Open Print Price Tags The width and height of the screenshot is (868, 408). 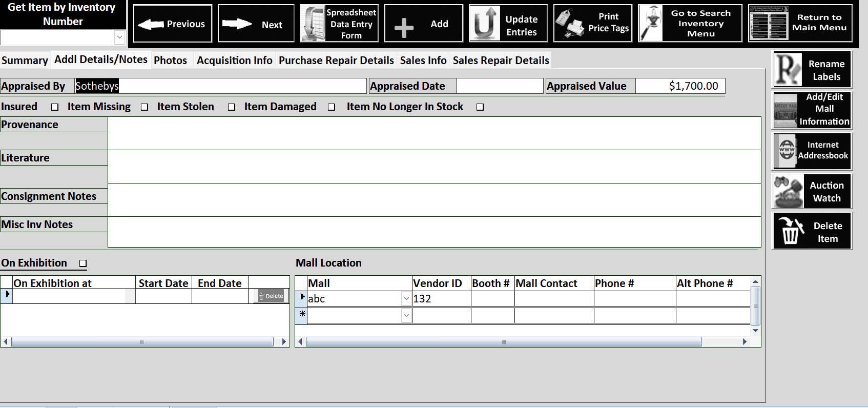click(593, 23)
